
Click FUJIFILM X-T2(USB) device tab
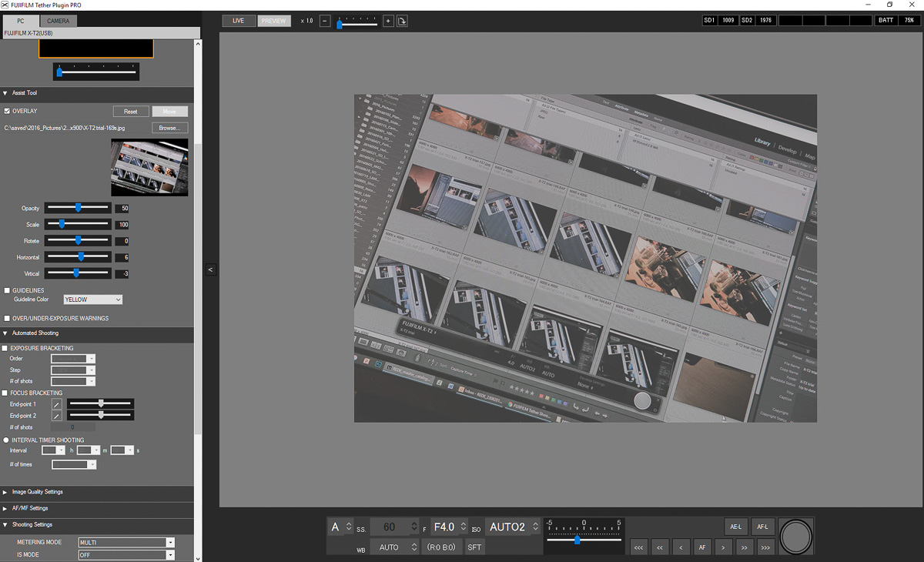[99, 33]
